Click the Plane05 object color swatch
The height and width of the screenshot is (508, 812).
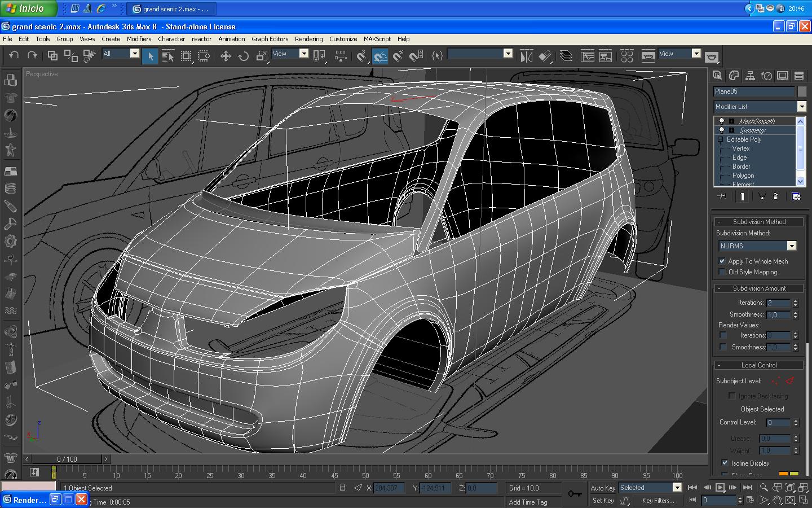click(x=802, y=91)
